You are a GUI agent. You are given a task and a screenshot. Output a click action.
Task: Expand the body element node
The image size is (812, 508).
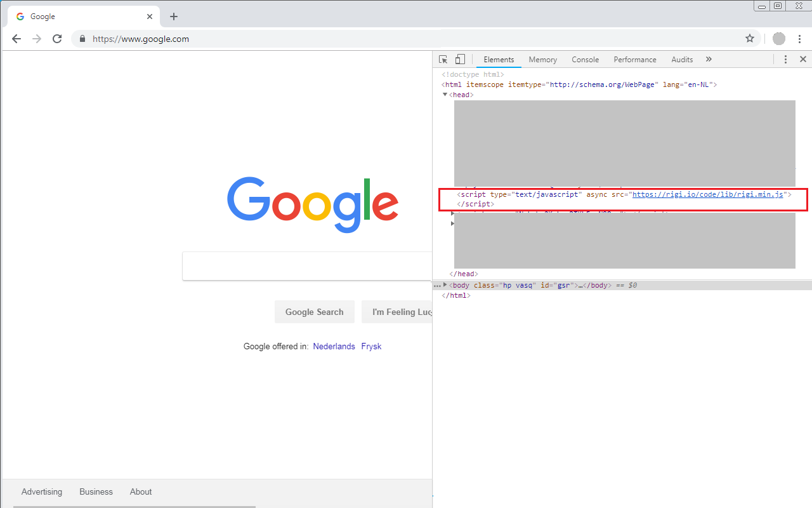[446, 285]
